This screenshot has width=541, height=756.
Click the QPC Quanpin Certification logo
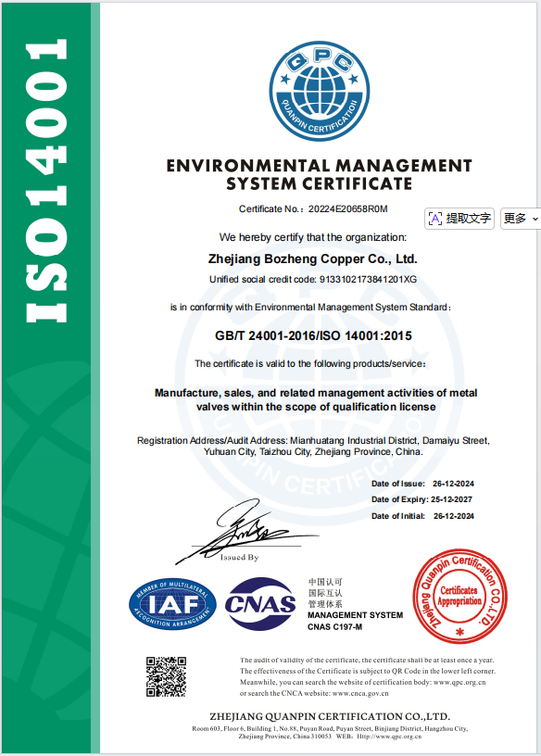click(320, 91)
